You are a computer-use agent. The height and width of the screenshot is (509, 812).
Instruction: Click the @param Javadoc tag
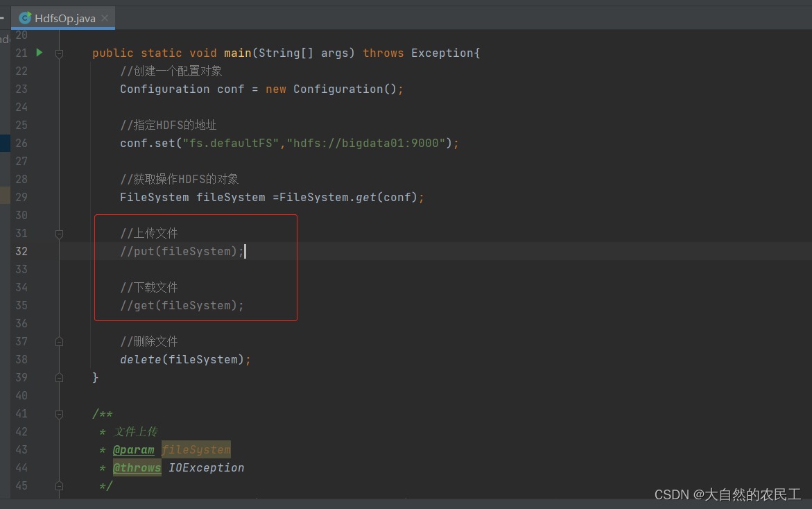[134, 449]
